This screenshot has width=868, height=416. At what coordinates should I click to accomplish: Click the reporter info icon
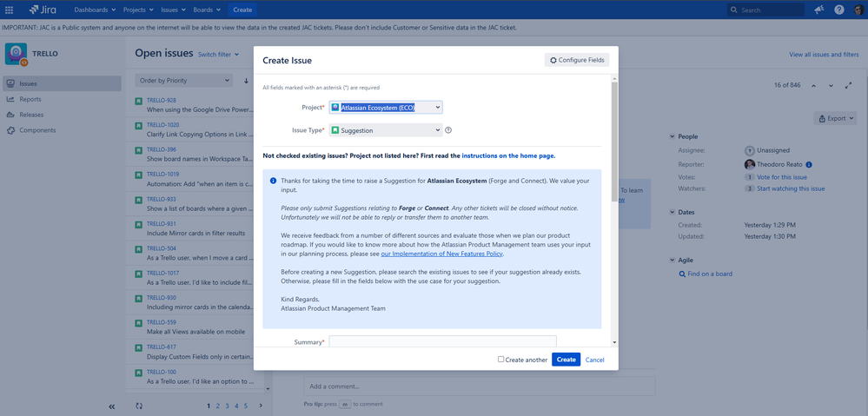809,165
